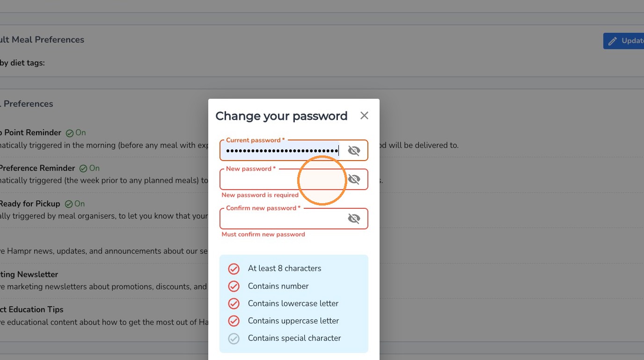Toggle visibility of New password field
Screen dimensions: 644x360
click(354, 179)
